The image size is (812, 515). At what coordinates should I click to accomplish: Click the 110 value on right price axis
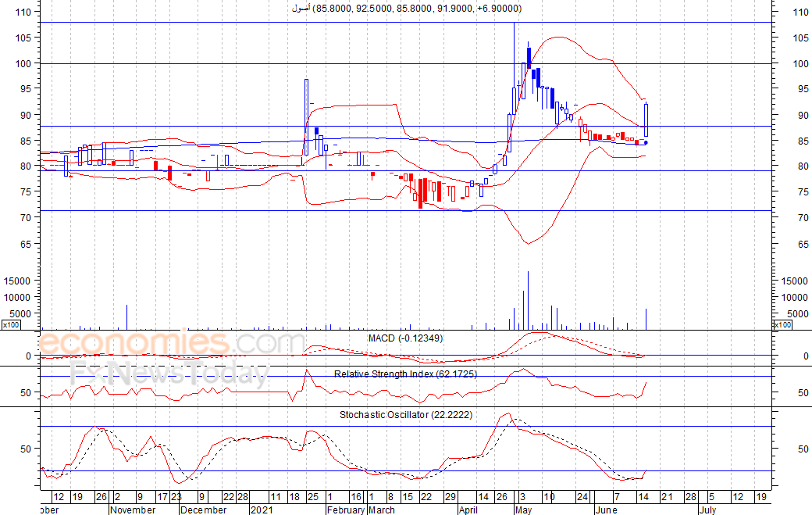click(800, 12)
